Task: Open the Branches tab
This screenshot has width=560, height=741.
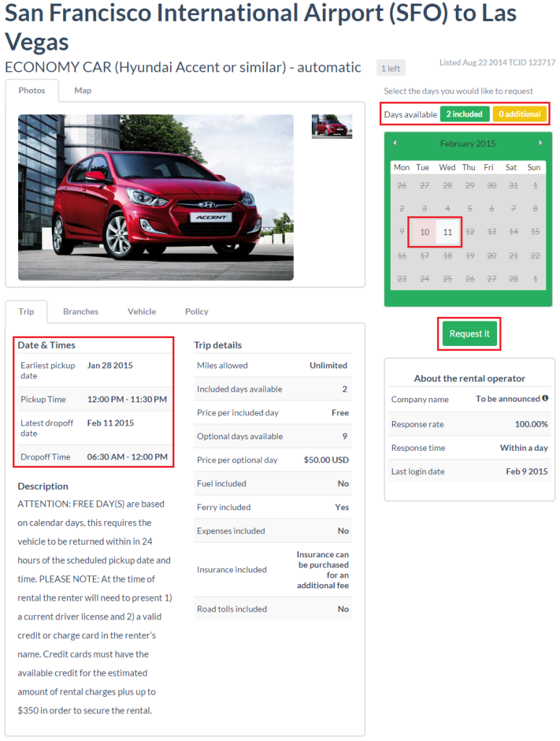Action: 81,311
